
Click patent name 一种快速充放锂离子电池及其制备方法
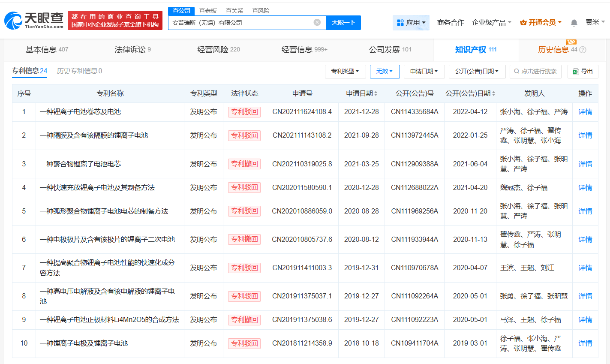[97, 188]
